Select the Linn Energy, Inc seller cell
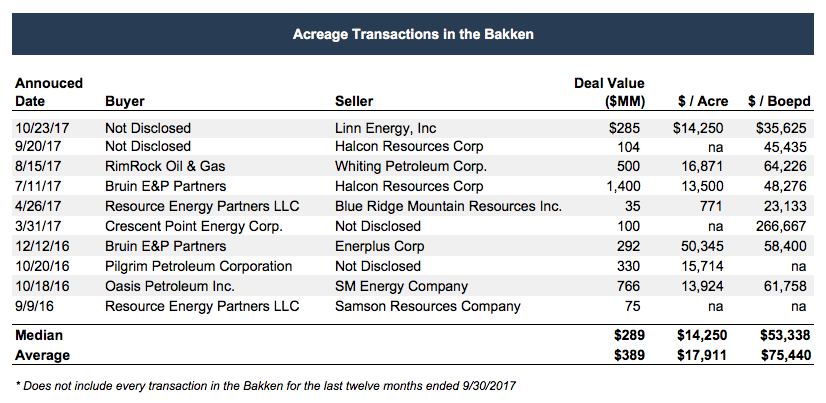The image size is (826, 403). click(x=385, y=128)
